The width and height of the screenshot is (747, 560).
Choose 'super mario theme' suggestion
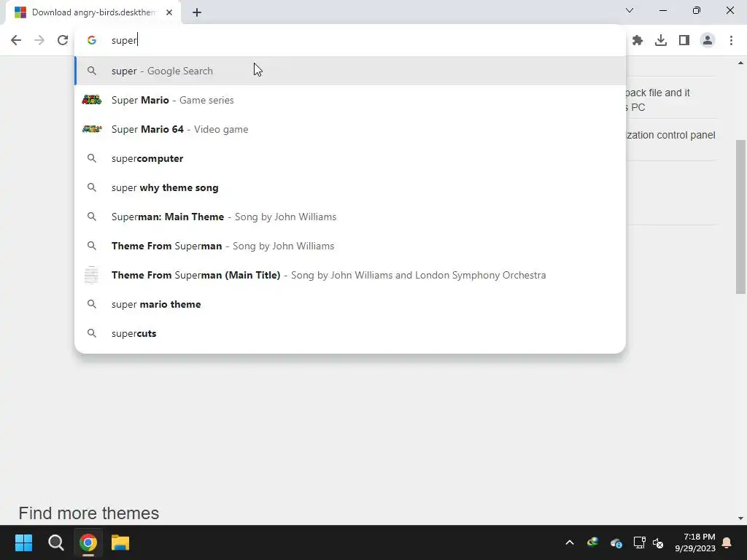tap(349, 304)
